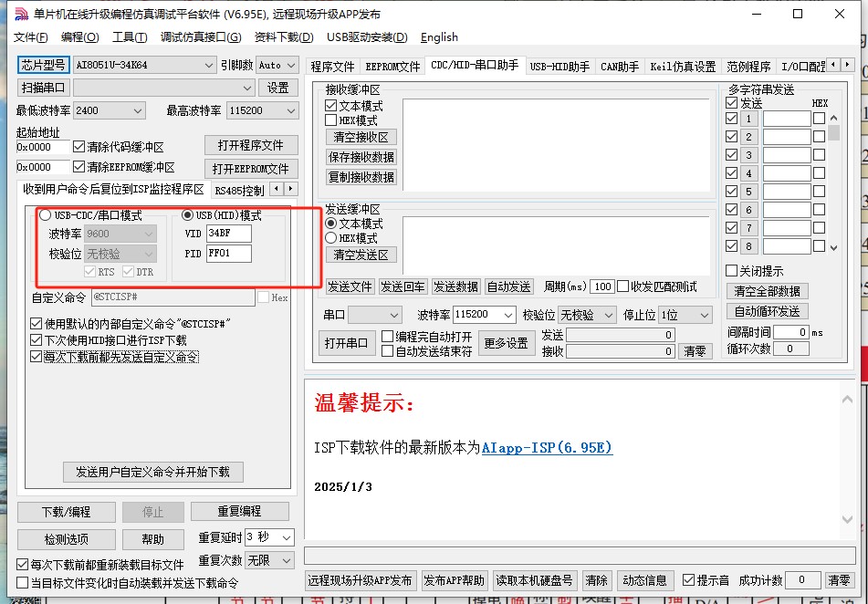Open the 资料下载(D) menu
Viewport: 868px width, 604px height.
click(x=284, y=37)
